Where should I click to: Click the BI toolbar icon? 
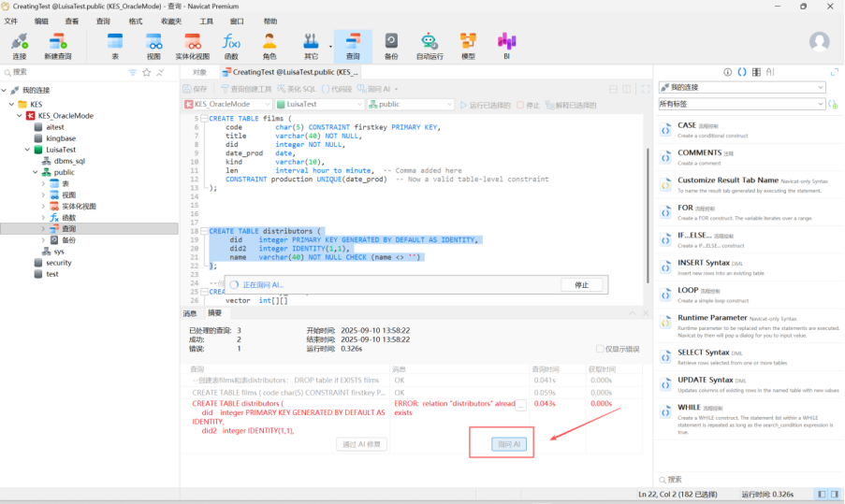506,45
